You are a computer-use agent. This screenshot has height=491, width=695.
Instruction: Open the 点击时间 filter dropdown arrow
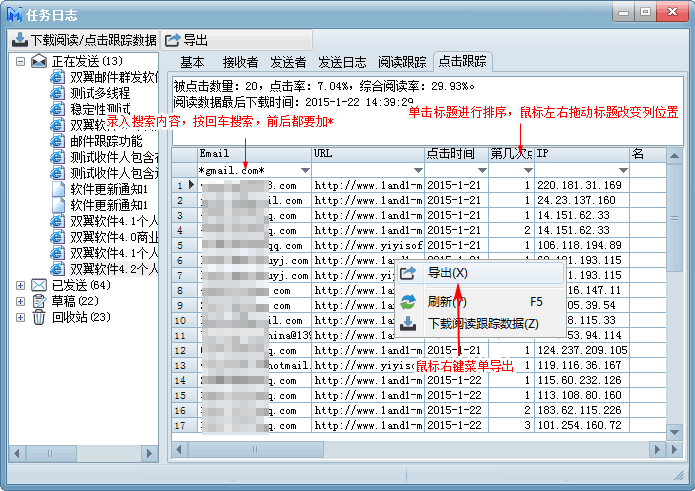coord(482,170)
